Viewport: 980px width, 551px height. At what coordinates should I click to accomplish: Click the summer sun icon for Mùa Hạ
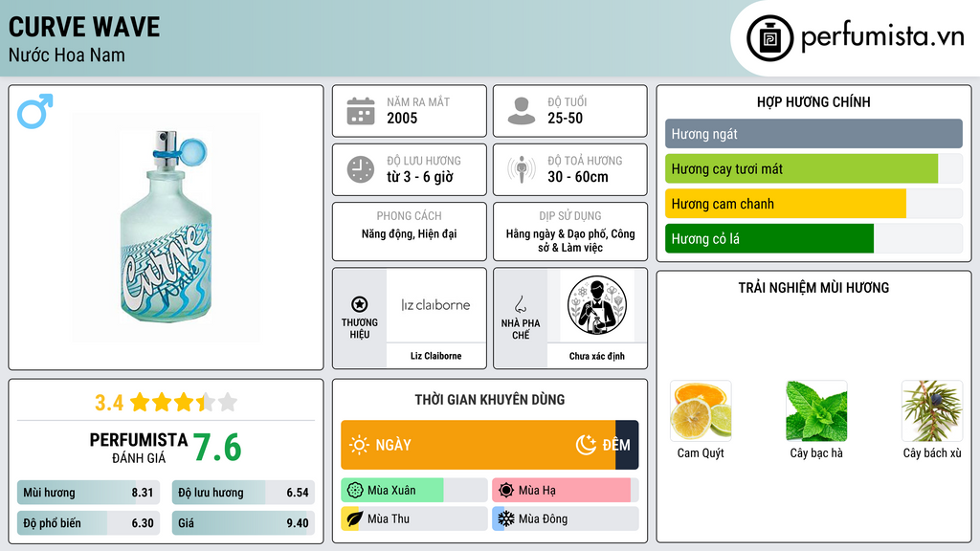click(x=506, y=491)
